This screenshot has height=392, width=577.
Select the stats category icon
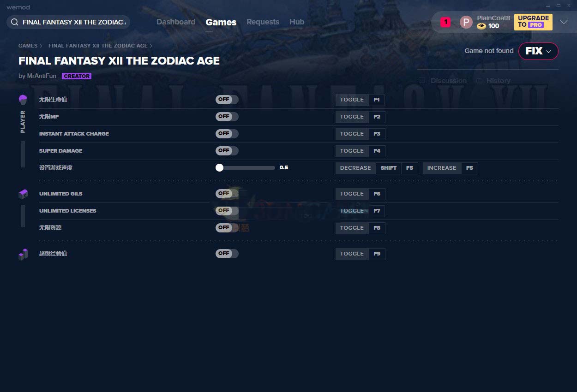click(23, 254)
